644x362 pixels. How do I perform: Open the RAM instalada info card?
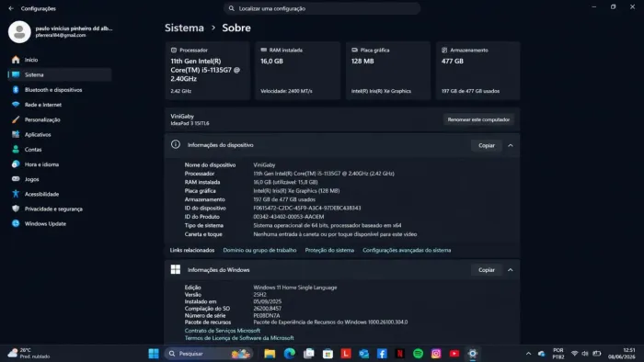pyautogui.click(x=298, y=71)
